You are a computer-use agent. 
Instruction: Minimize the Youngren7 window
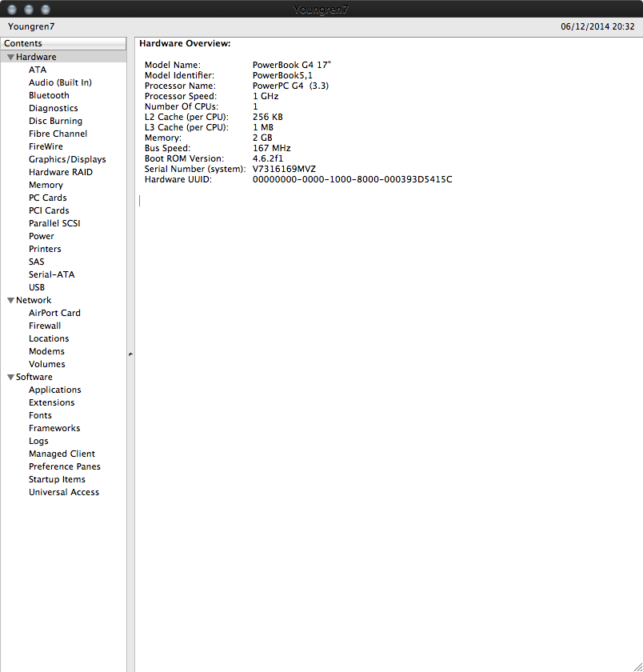click(x=29, y=10)
